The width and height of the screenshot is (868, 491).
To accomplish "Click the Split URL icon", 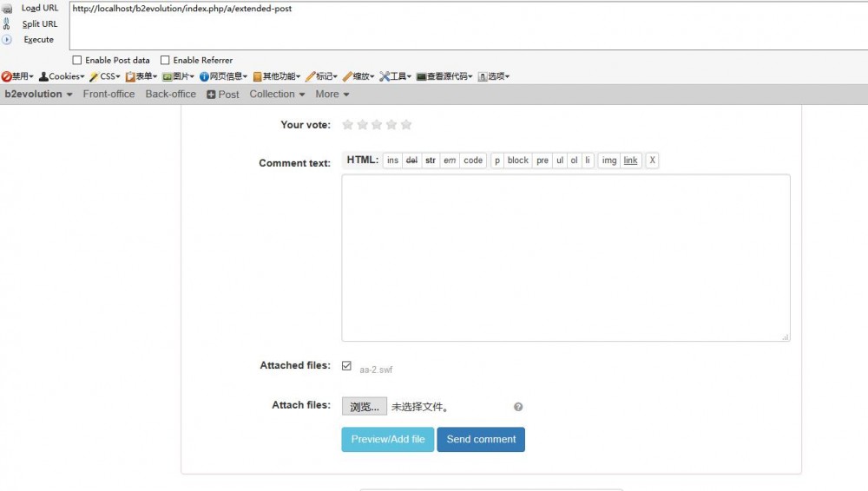I will click(x=7, y=23).
